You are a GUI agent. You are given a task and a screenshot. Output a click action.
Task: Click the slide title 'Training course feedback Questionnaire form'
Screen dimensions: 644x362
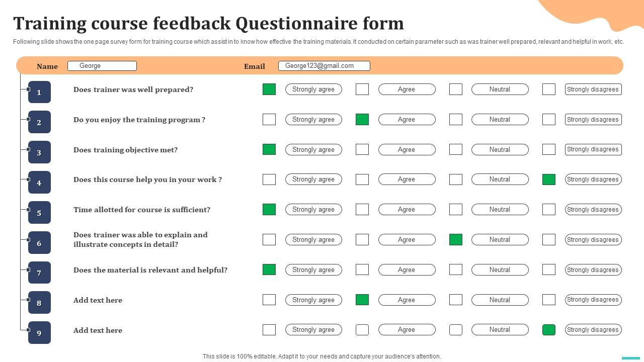208,24
